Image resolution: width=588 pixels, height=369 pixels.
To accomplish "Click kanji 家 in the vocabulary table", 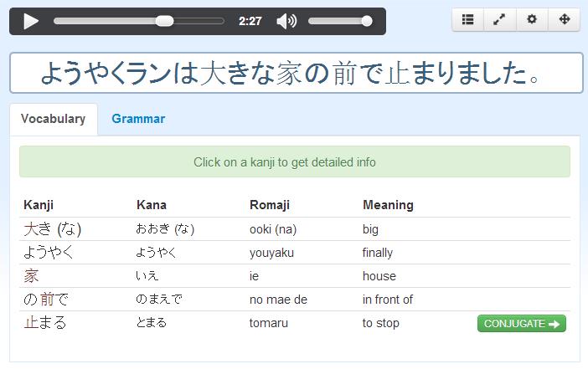I will (x=31, y=276).
